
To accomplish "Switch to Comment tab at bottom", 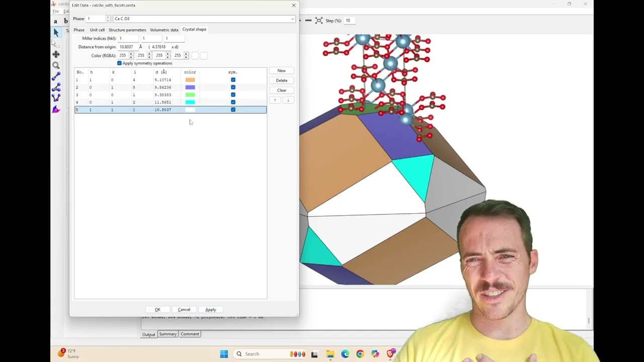I will [190, 334].
